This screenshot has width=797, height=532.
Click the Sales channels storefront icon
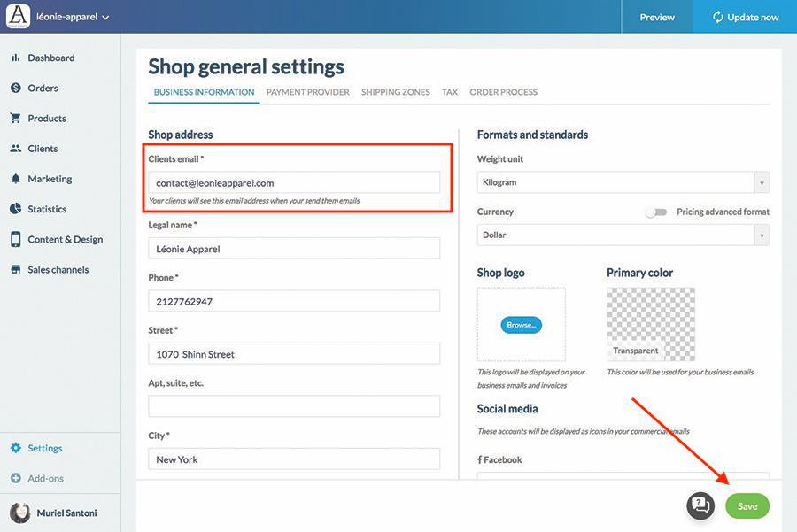15,269
